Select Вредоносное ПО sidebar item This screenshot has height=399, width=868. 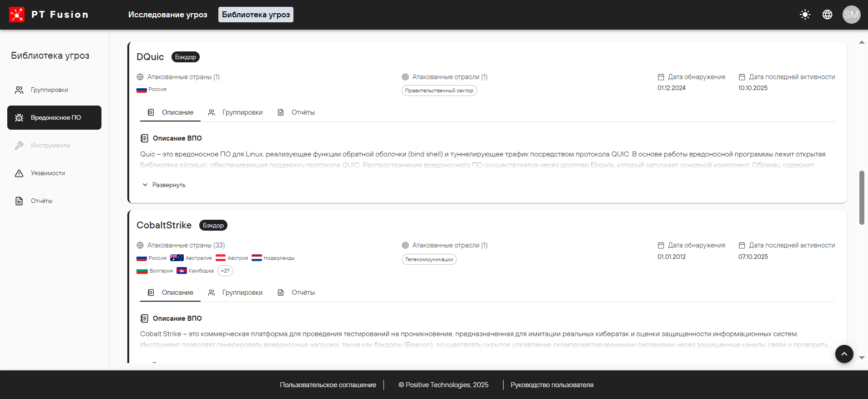coord(55,118)
